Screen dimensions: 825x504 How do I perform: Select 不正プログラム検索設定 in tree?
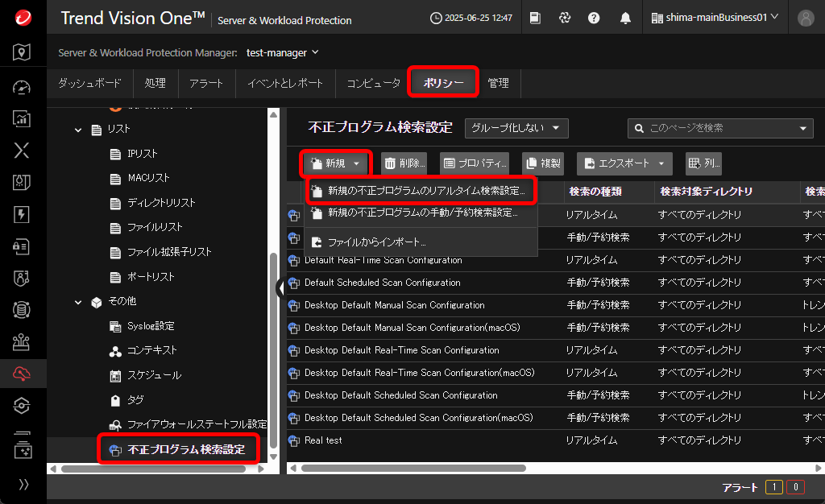tap(186, 449)
